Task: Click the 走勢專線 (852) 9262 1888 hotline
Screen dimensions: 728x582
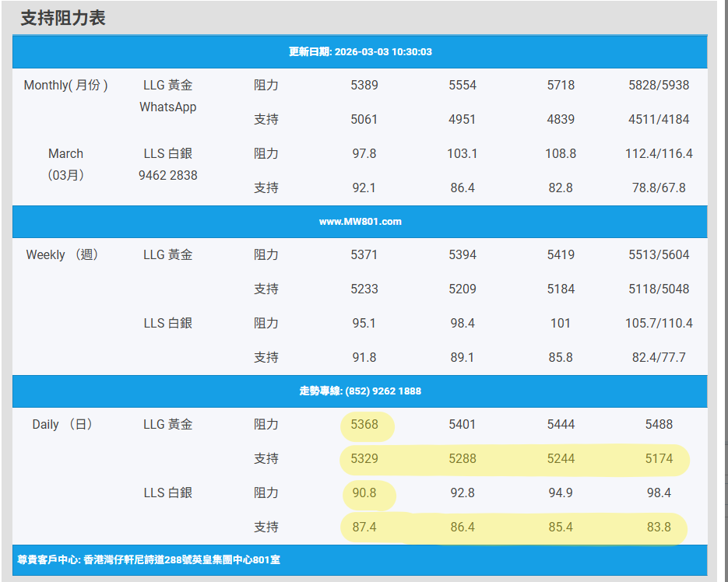Action: (360, 391)
